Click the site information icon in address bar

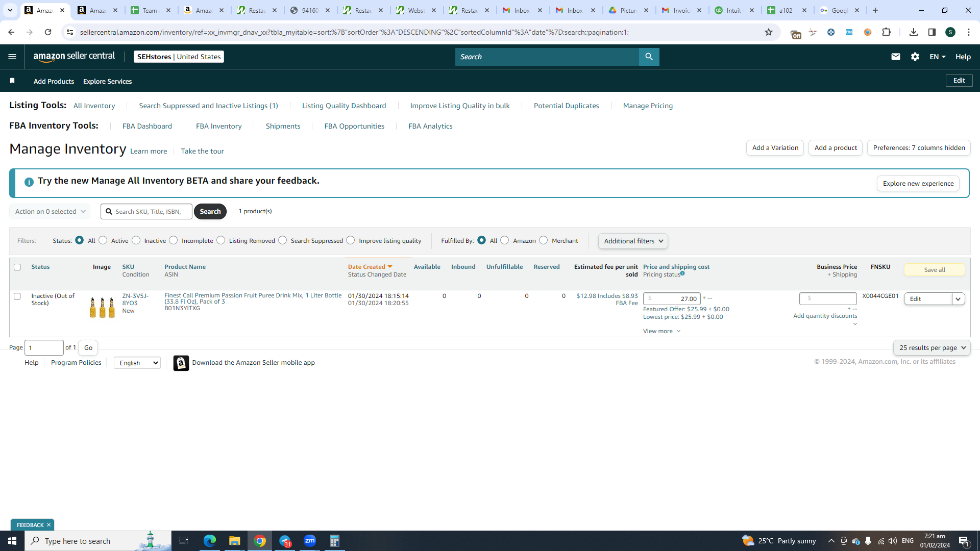click(70, 32)
